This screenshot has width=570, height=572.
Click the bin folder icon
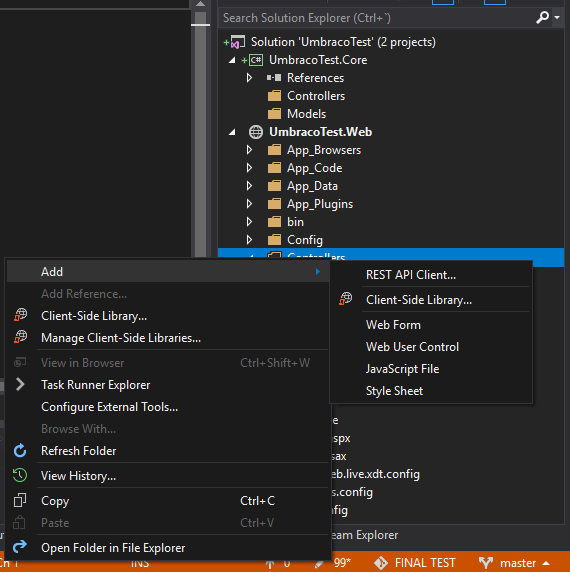(x=274, y=222)
